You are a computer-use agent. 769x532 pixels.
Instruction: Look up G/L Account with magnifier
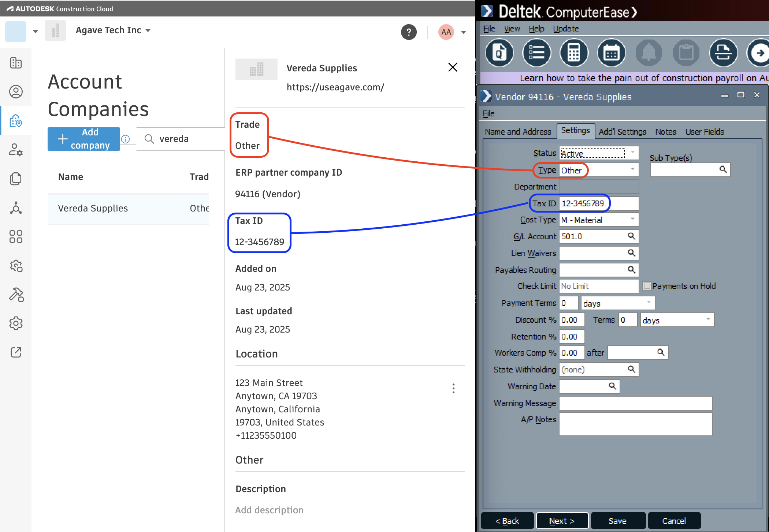[631, 236]
